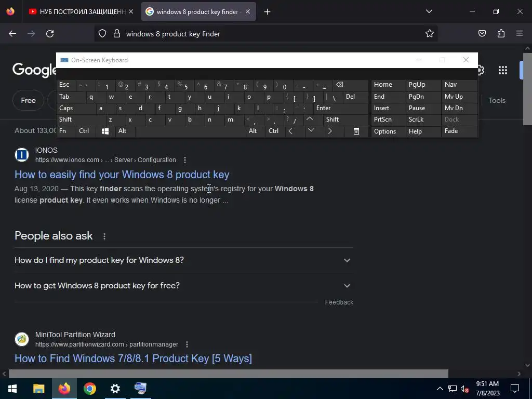
Task: Toggle the right Shift key on On-Screen Keyboard
Action: pyautogui.click(x=345, y=119)
